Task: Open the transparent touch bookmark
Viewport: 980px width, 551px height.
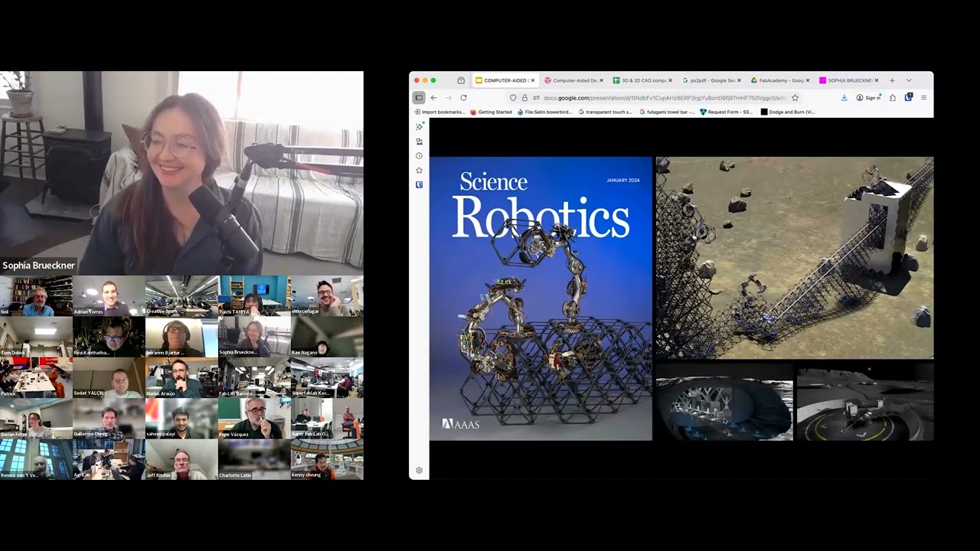Action: [x=606, y=112]
